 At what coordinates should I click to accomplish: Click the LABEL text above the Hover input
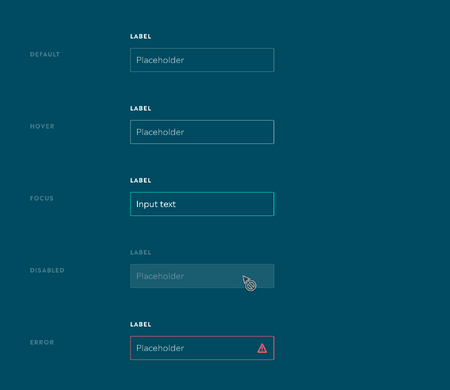[141, 108]
